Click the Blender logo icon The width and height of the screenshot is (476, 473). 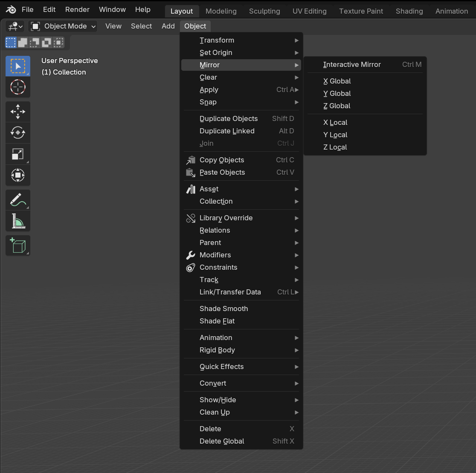[x=11, y=9]
